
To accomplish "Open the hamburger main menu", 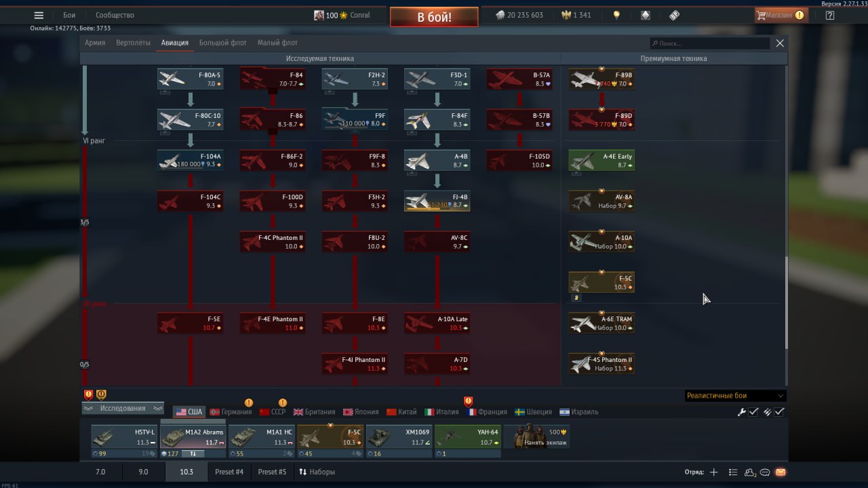I will [x=39, y=15].
